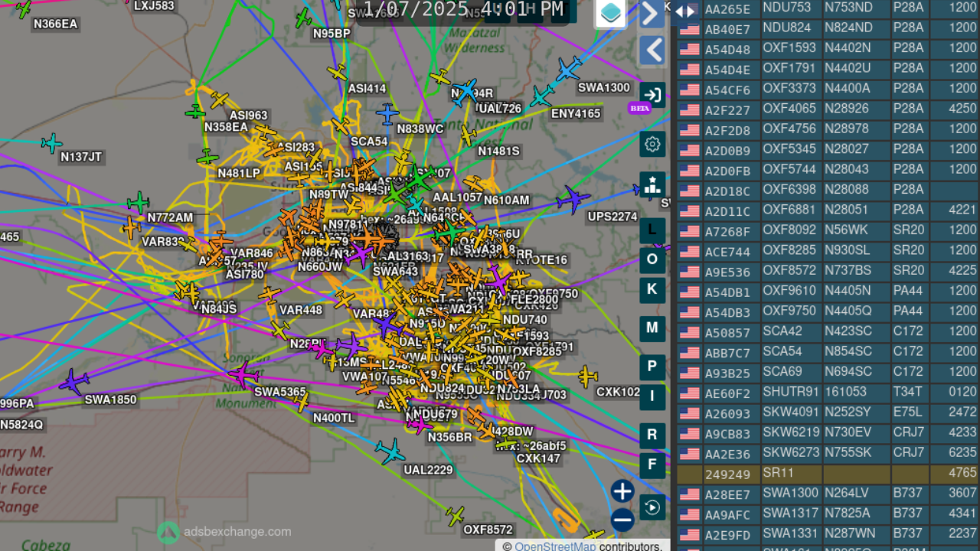The height and width of the screenshot is (551, 980).
Task: Select the N838WC aircraft icon
Action: (387, 115)
